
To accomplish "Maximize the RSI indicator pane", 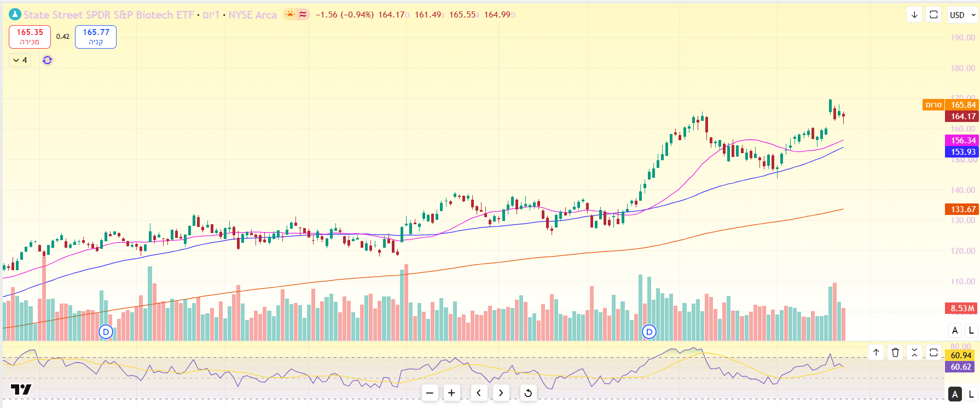I will click(933, 352).
